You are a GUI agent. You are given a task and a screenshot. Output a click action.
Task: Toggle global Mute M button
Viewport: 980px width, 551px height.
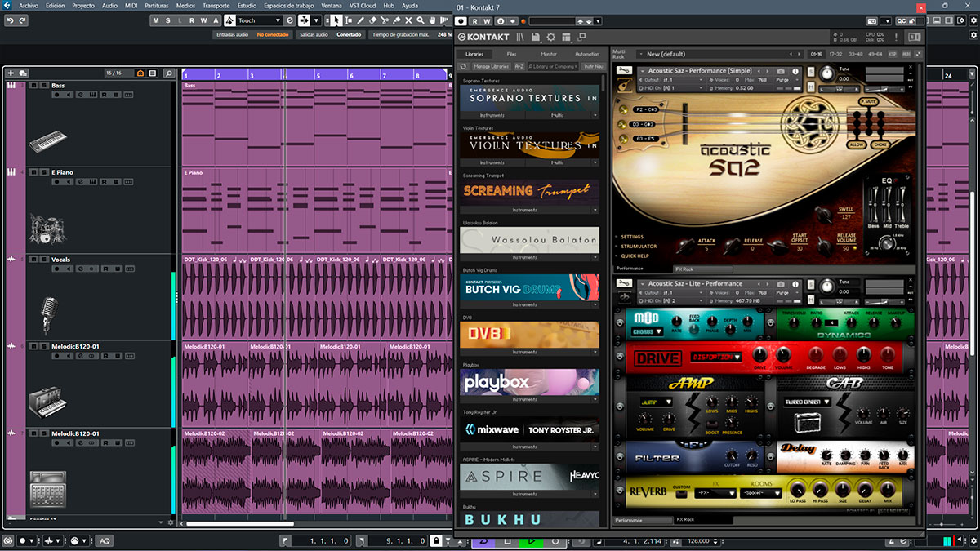(156, 20)
